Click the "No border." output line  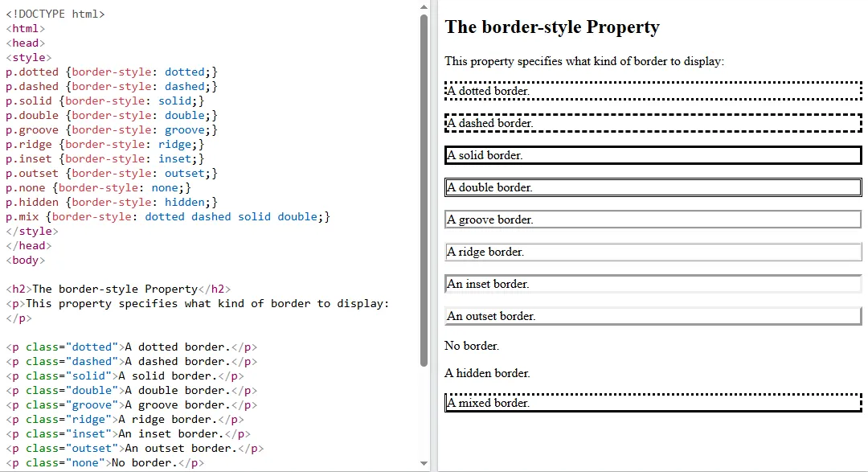coord(470,345)
